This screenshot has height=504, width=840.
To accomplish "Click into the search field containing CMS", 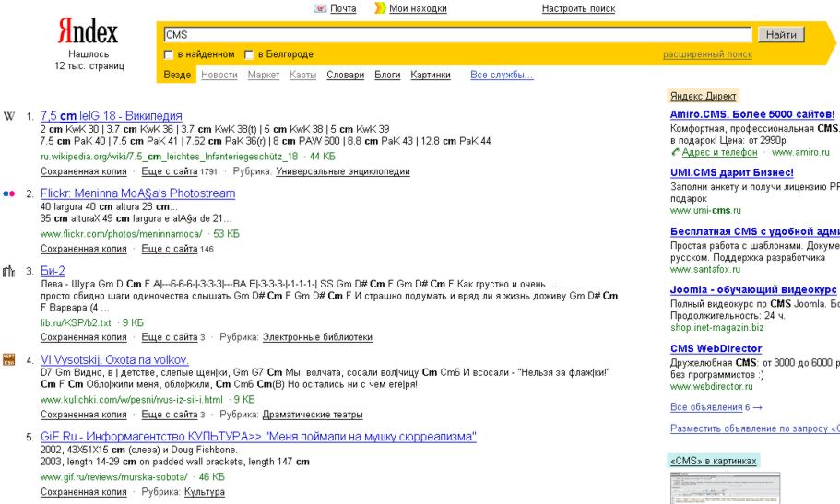I will (456, 35).
